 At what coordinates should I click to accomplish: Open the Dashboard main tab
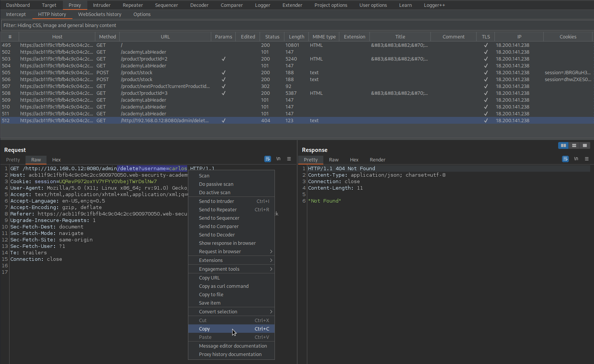click(x=18, y=5)
